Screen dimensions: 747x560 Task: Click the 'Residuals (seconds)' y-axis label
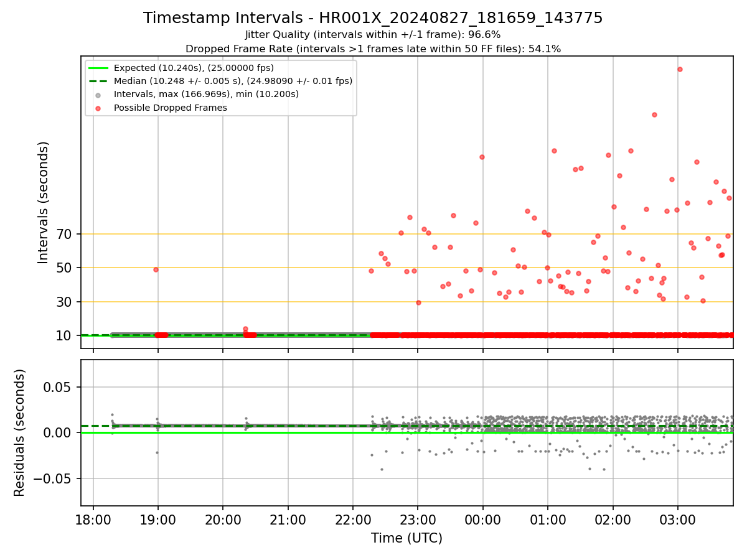19,432
